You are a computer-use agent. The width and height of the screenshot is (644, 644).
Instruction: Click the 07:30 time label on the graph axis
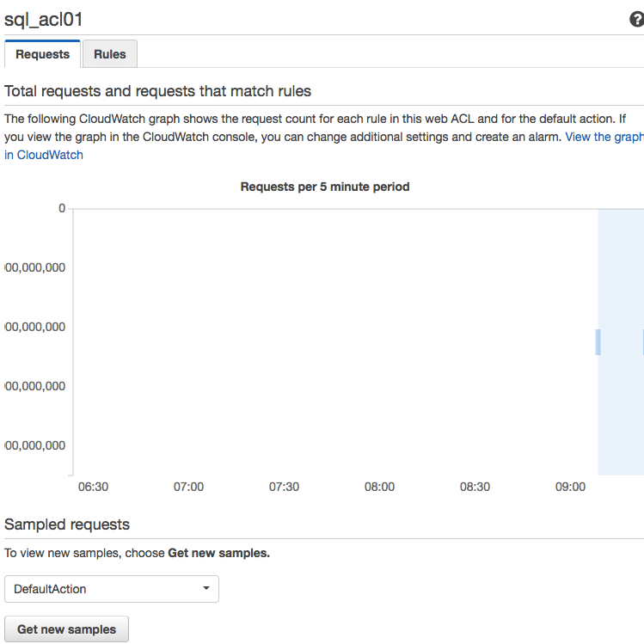[284, 487]
